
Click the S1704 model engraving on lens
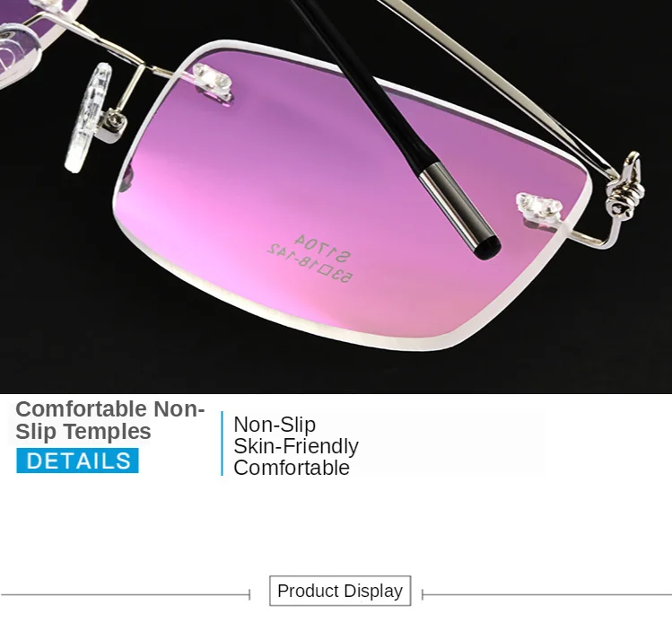click(324, 248)
